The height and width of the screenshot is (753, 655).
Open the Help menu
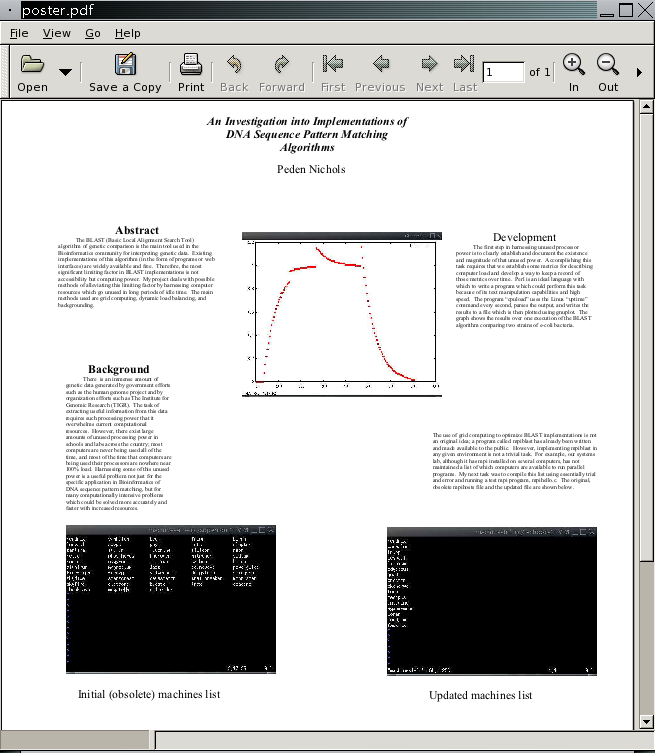pyautogui.click(x=128, y=33)
